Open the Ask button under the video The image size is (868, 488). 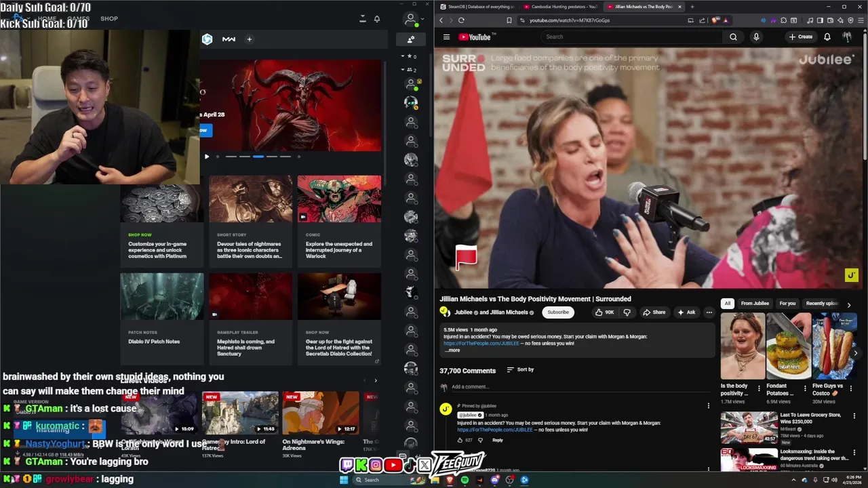(686, 312)
